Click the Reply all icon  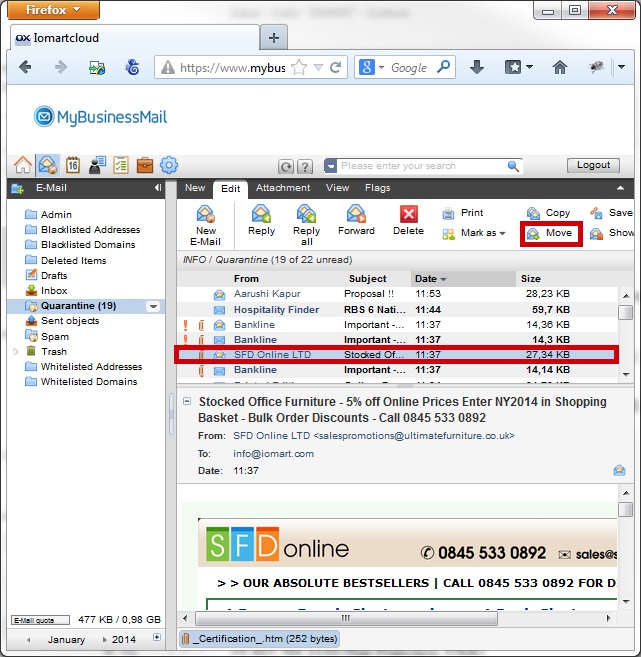tap(306, 222)
